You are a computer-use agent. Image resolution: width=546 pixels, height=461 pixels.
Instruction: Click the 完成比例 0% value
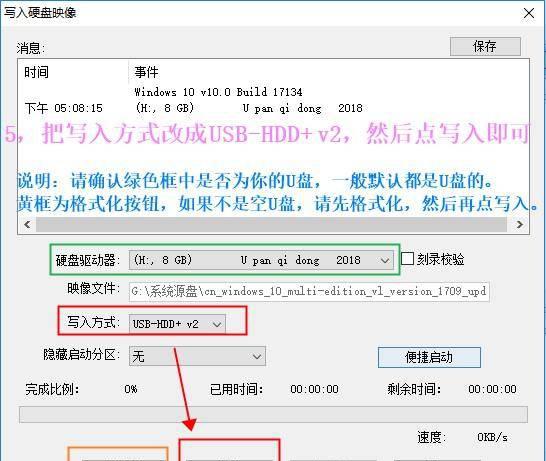point(131,389)
